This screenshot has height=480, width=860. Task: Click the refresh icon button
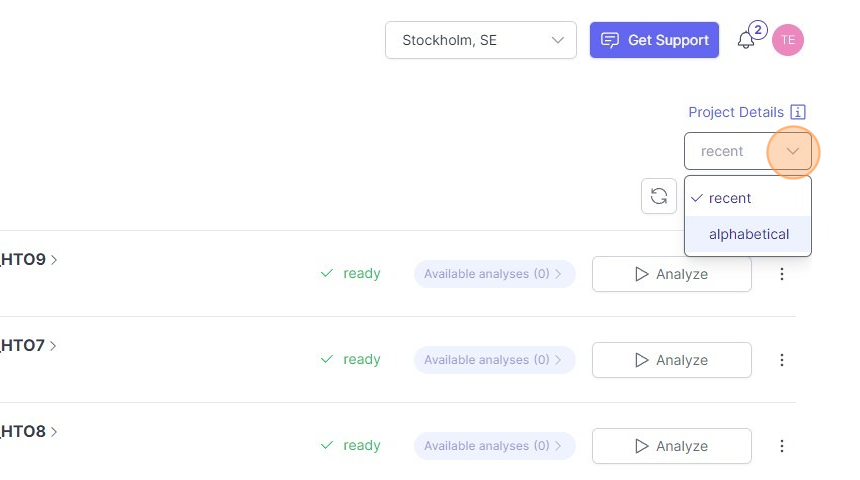(x=659, y=196)
